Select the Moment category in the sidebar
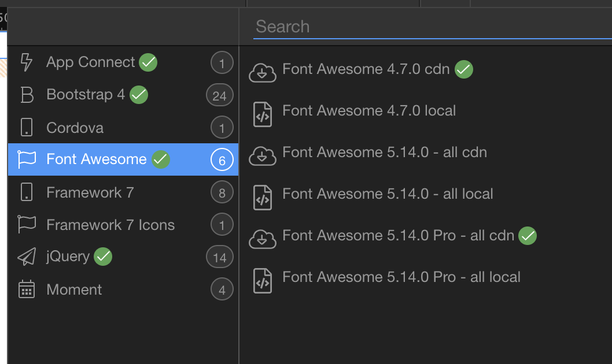612x364 pixels. pyautogui.click(x=75, y=289)
